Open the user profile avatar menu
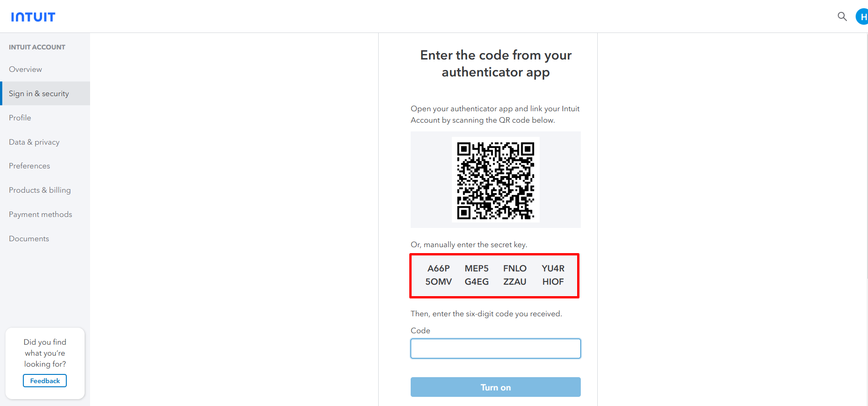This screenshot has width=868, height=406. coord(862,17)
